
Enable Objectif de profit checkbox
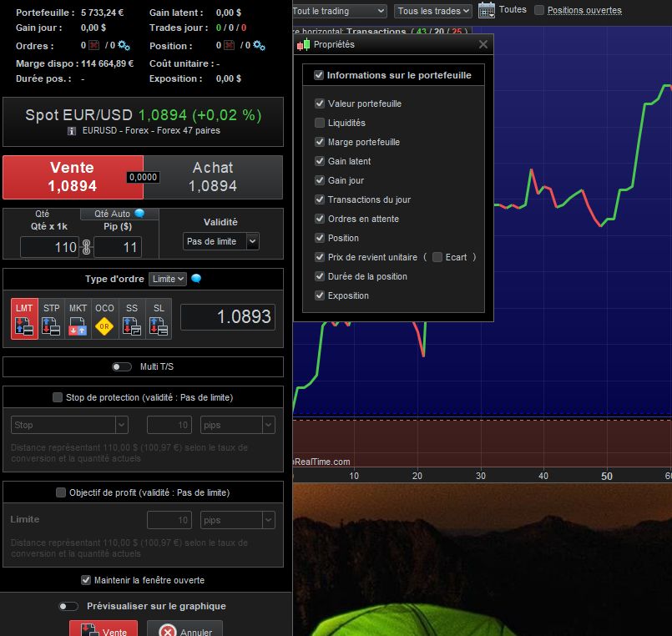click(x=61, y=492)
